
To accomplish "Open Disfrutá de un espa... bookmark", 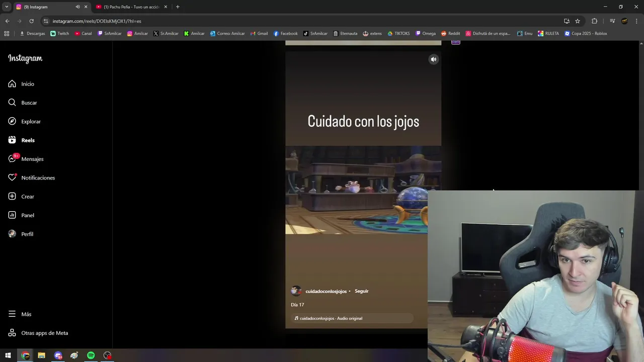I will pos(488,34).
